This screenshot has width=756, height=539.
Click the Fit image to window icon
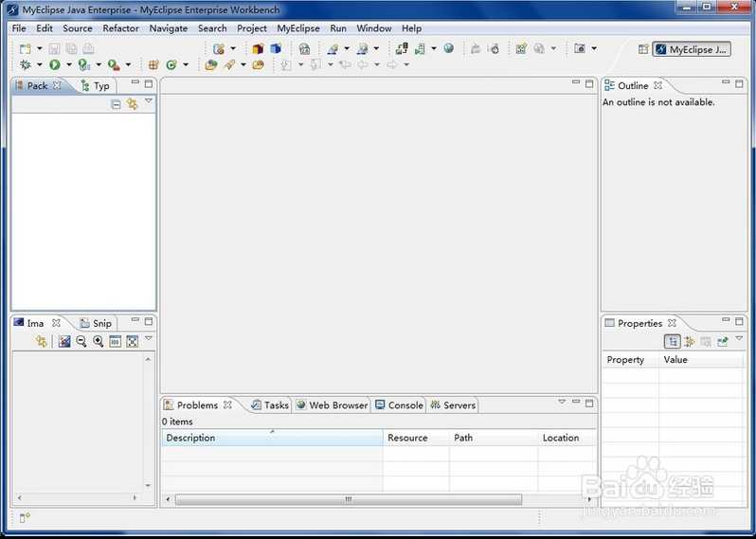(132, 341)
